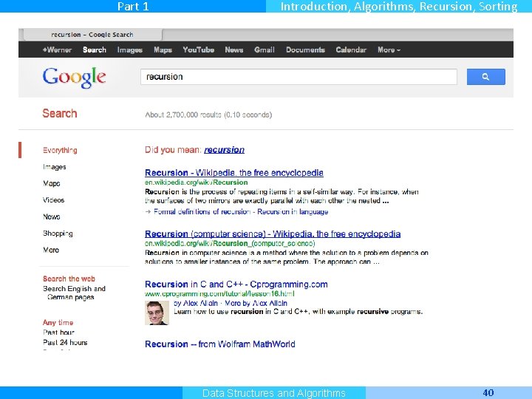The height and width of the screenshot is (399, 532).
Task: Limit results to Past hour
Action: point(58,332)
